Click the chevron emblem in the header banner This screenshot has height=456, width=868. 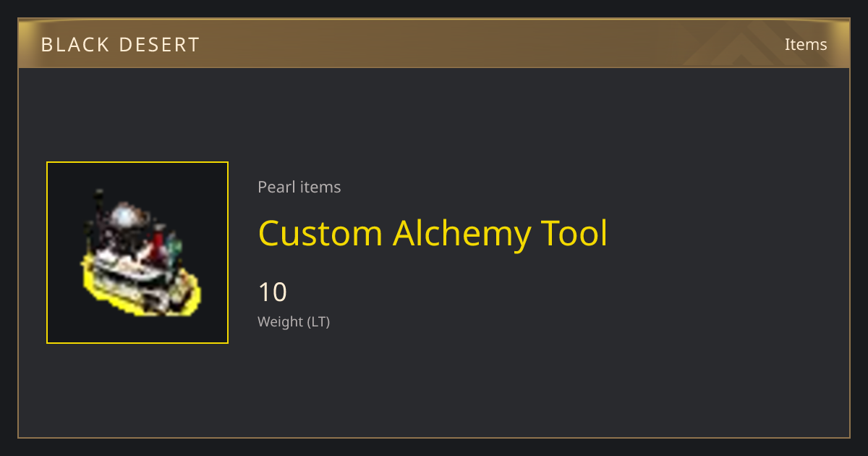[x=752, y=45]
